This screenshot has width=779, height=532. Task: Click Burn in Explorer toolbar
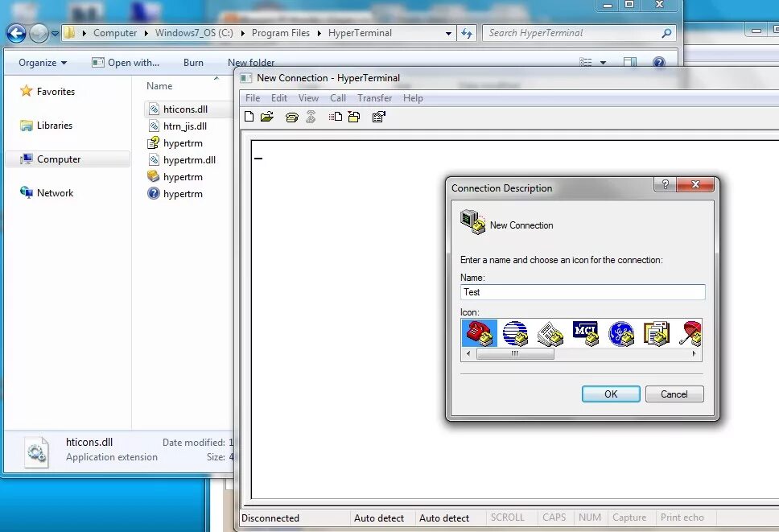[x=193, y=63]
